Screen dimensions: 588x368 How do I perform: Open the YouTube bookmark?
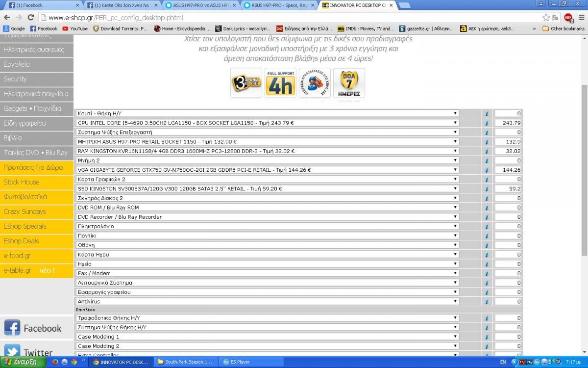point(75,28)
